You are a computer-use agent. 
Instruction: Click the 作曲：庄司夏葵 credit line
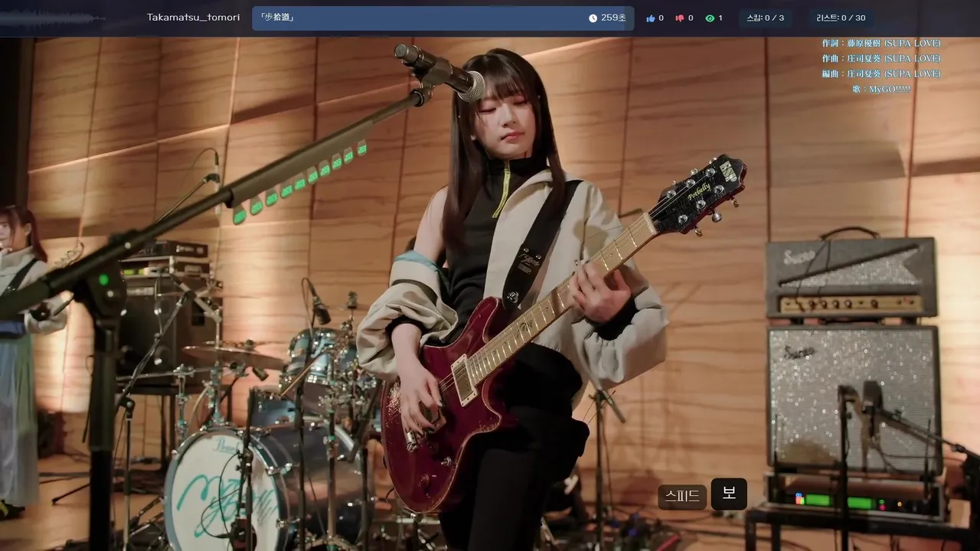coord(881,59)
